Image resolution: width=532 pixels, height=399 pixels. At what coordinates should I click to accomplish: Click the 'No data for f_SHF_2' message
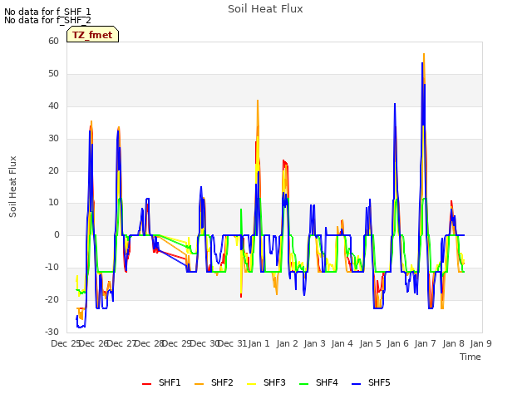point(47,20)
